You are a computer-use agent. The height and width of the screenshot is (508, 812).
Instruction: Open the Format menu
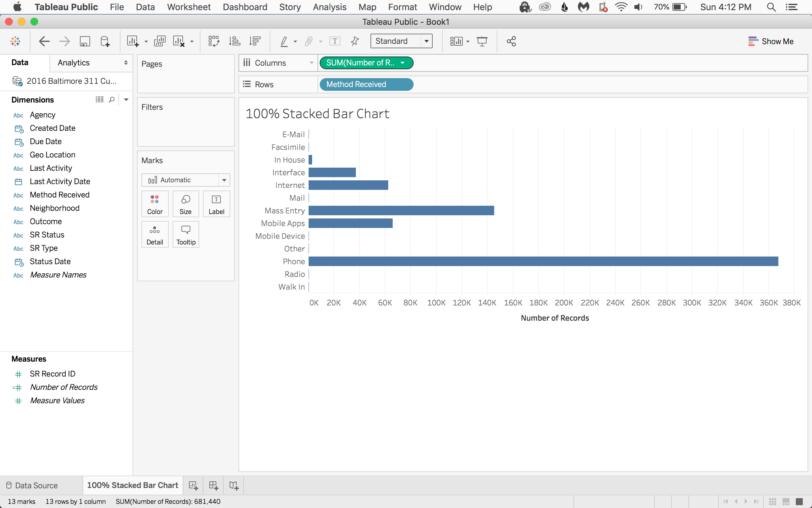pos(402,7)
